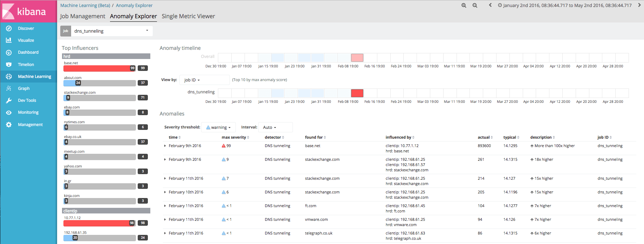Sort table by found for column
This screenshot has width=644, height=244.
(x=315, y=137)
